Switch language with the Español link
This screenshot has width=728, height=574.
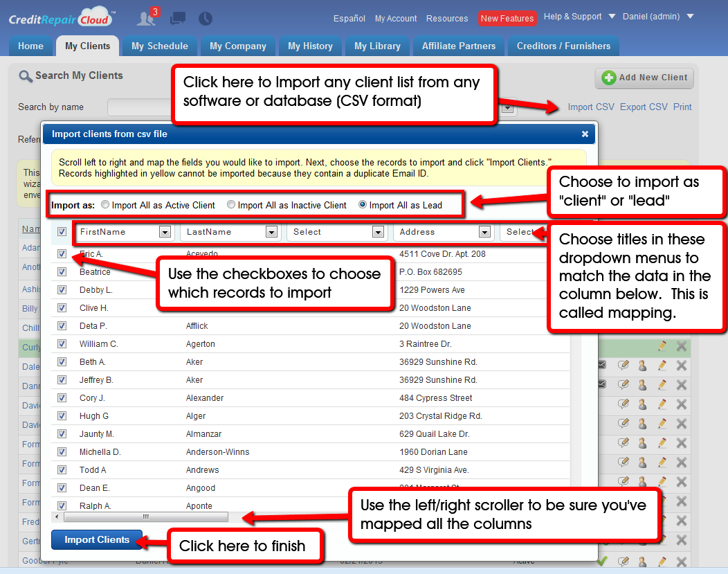coord(349,19)
